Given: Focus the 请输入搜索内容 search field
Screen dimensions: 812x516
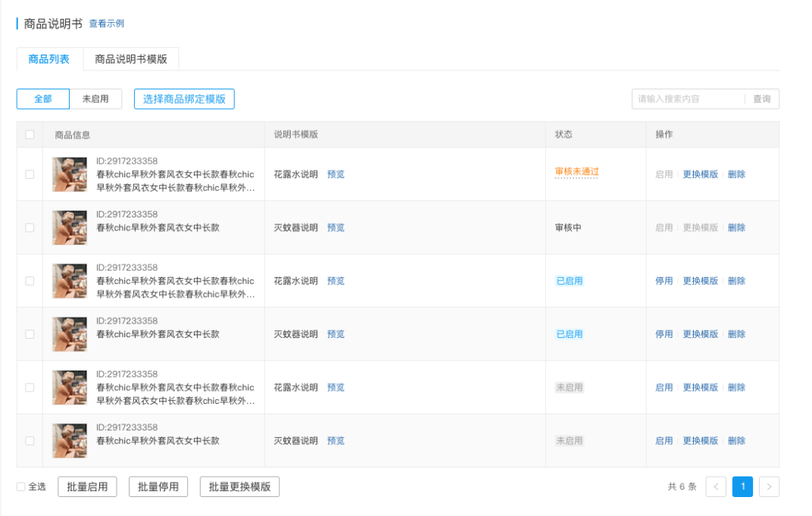Looking at the screenshot, I should coord(688,99).
